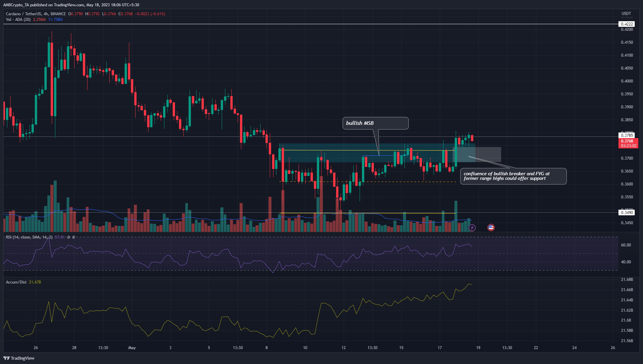Click the grey FVG support zone rectangle
The image size is (643, 364).
[x=488, y=154]
